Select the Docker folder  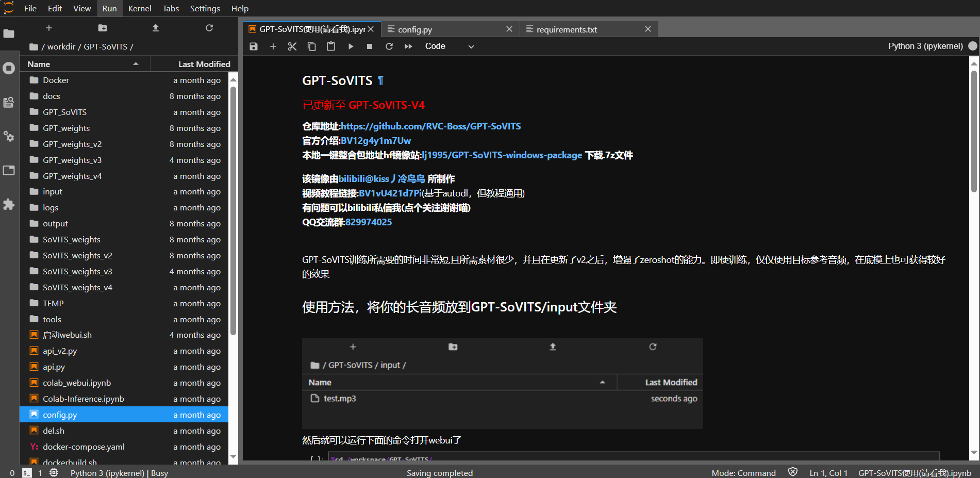(x=124, y=80)
